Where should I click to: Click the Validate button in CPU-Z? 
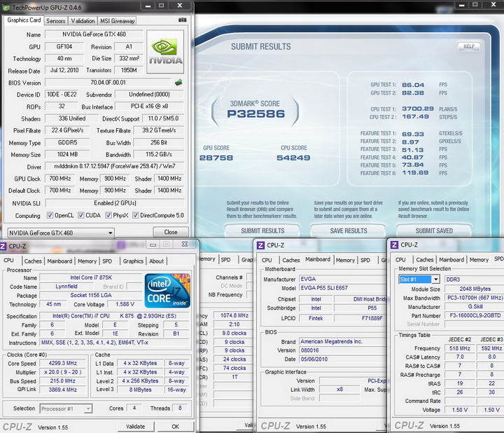[135, 426]
